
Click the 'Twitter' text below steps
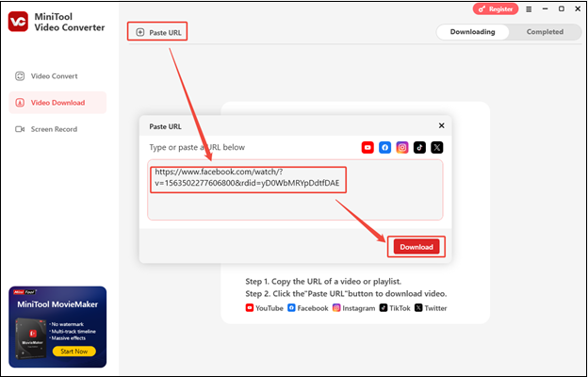[x=435, y=308]
